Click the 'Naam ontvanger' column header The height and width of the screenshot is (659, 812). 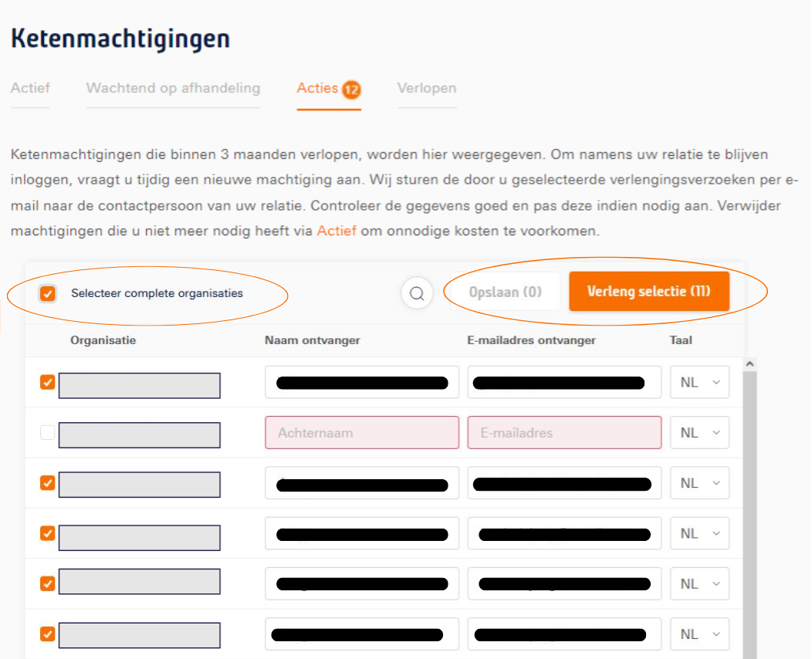(x=313, y=340)
